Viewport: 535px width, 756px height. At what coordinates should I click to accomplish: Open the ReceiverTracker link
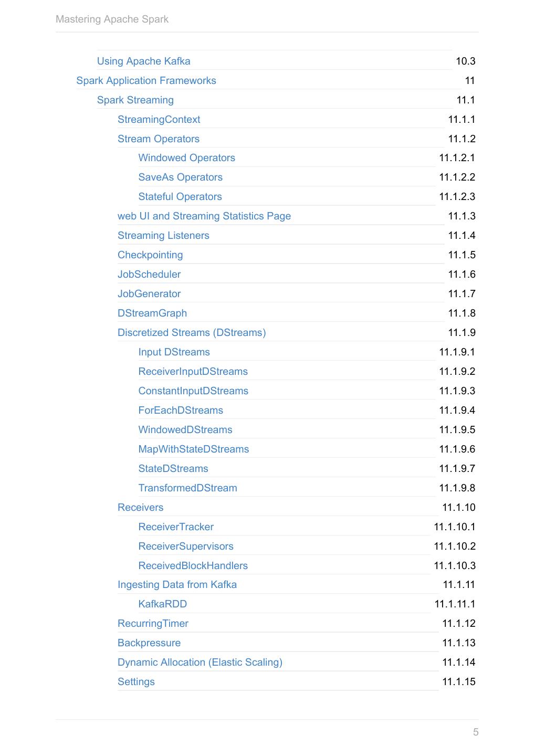click(176, 527)
